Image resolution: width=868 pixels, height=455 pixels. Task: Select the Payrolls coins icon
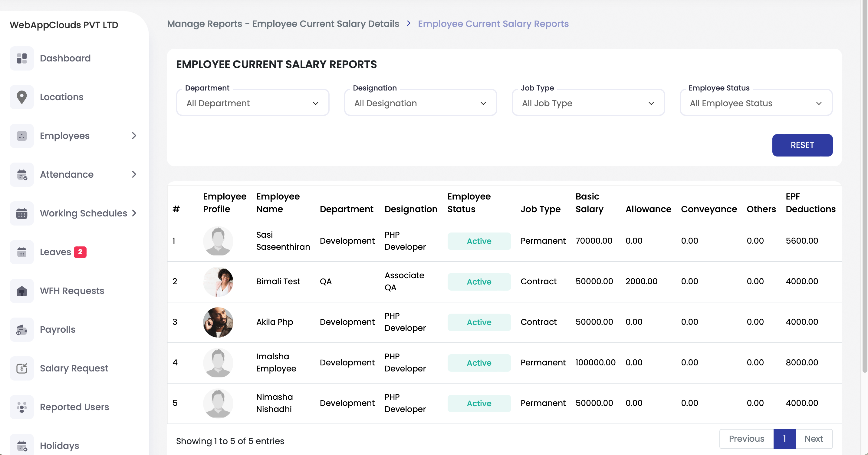pos(21,329)
